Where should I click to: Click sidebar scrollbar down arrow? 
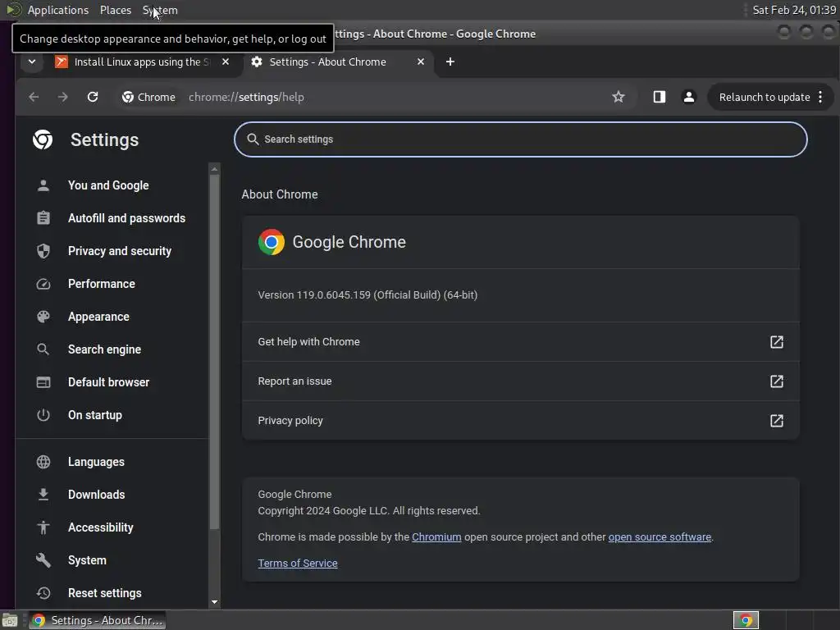tap(214, 602)
